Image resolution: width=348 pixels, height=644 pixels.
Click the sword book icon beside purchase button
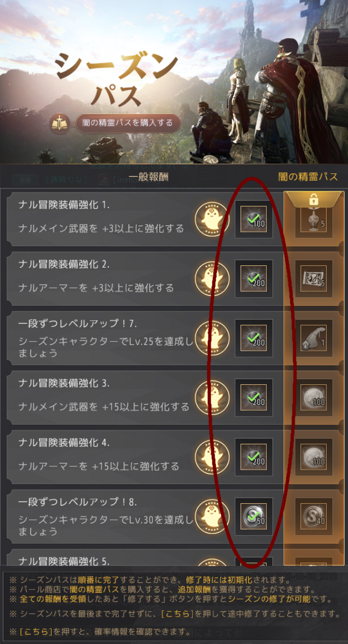[59, 124]
